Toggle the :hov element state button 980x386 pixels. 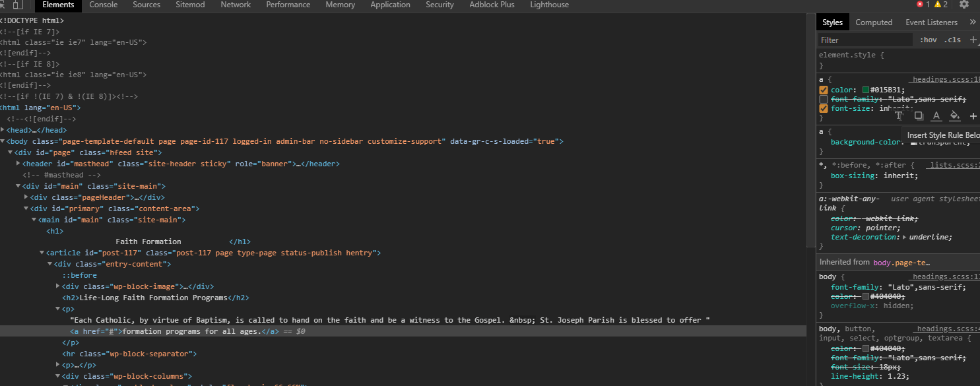tap(928, 40)
